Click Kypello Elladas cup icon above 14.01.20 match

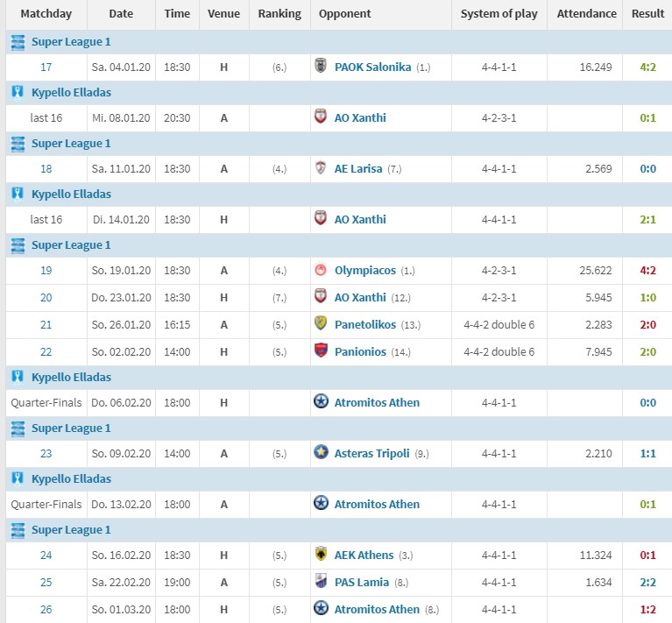click(18, 195)
